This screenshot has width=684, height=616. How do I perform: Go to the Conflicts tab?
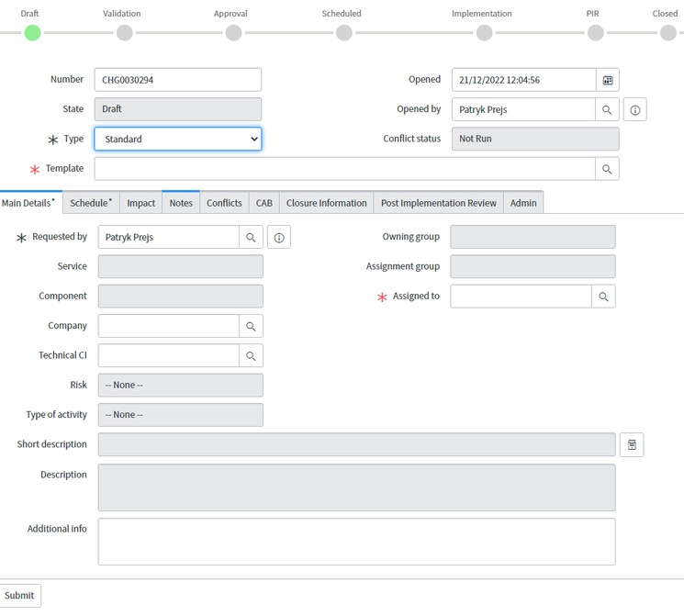tap(224, 203)
